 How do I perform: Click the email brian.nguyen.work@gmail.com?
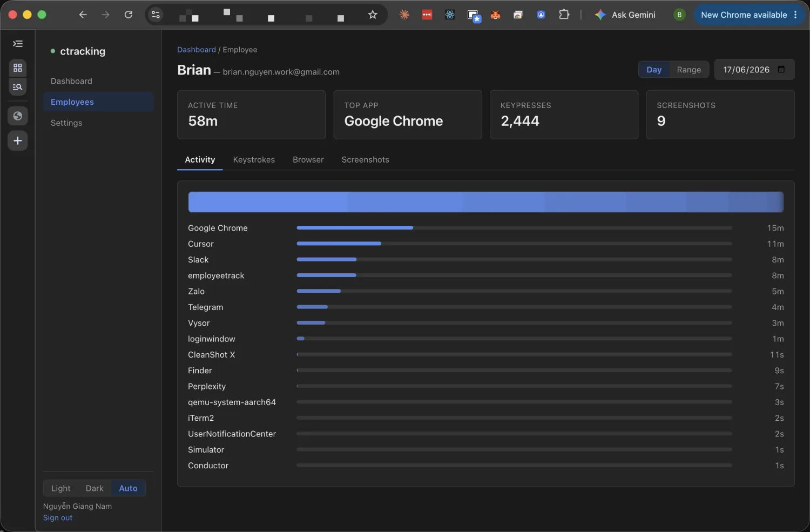point(281,72)
